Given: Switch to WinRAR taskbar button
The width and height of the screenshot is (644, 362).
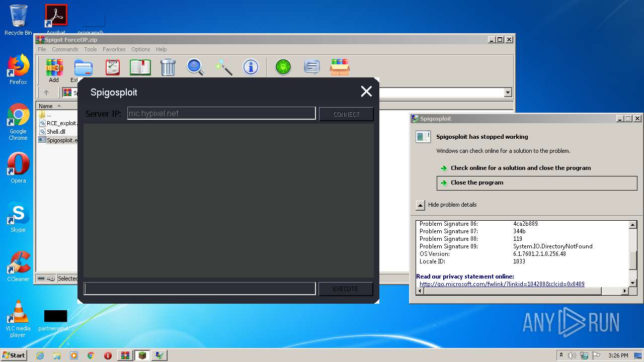Looking at the screenshot, I should pyautogui.click(x=125, y=355).
